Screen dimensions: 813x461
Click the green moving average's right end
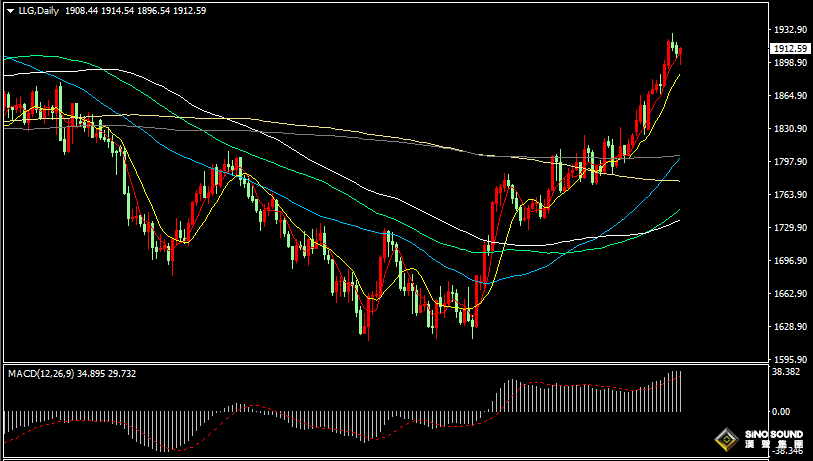tap(679, 210)
